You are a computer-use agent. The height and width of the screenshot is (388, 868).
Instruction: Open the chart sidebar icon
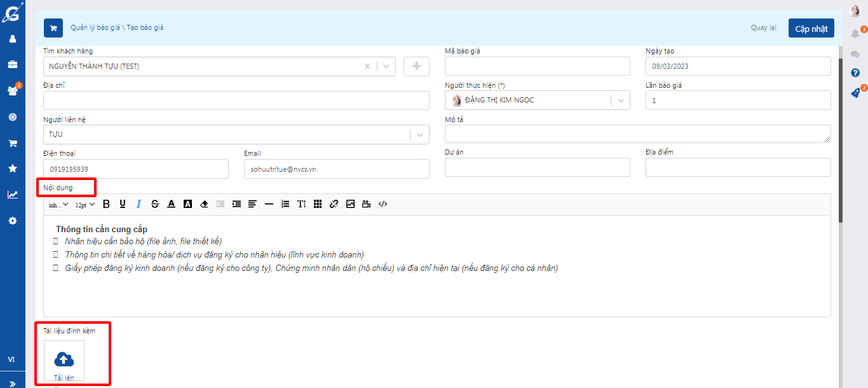pos(12,195)
